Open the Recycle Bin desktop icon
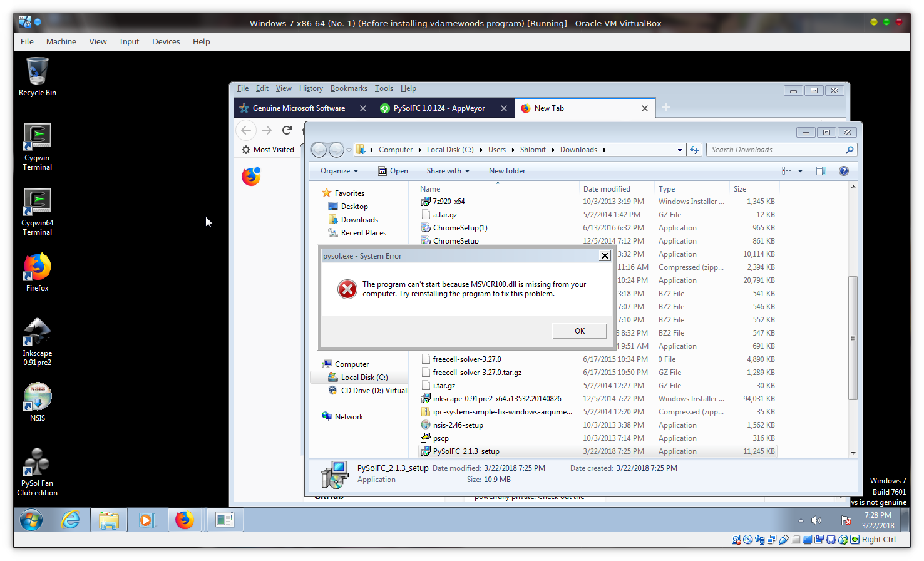Image resolution: width=924 pixels, height=561 pixels. pyautogui.click(x=37, y=76)
